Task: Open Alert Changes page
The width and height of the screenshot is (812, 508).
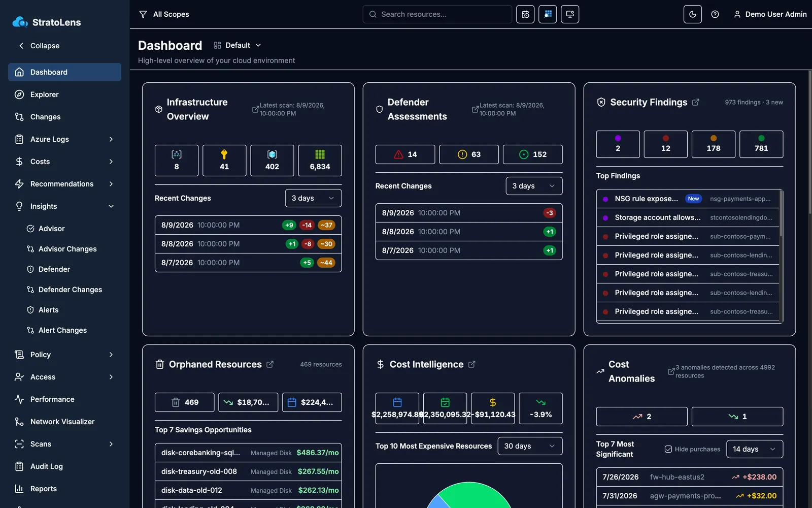Action: (x=71, y=330)
